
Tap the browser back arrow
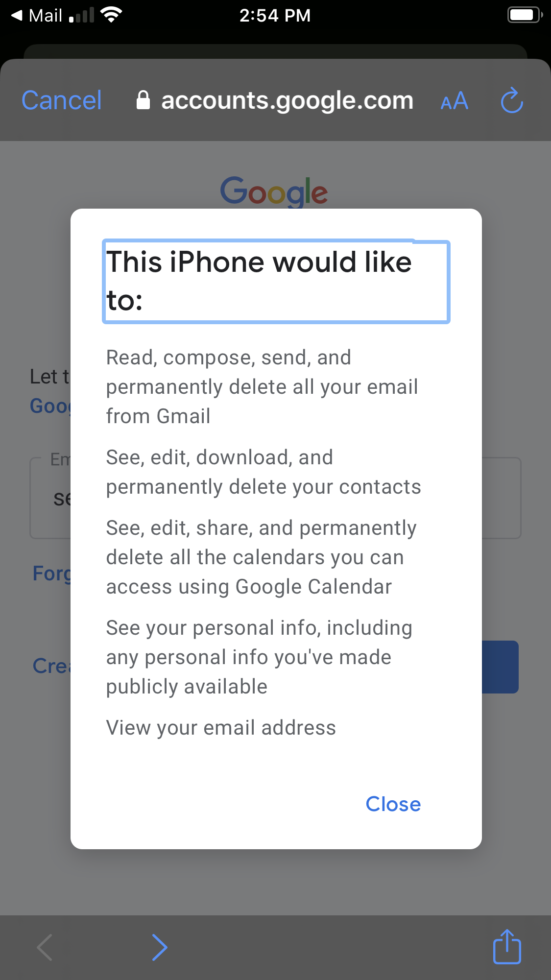pos(45,947)
